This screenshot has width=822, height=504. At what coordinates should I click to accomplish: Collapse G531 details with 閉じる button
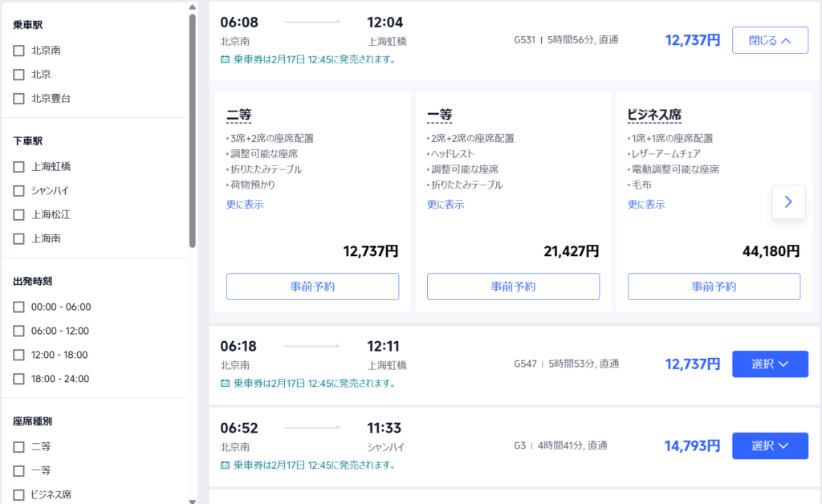coord(770,40)
